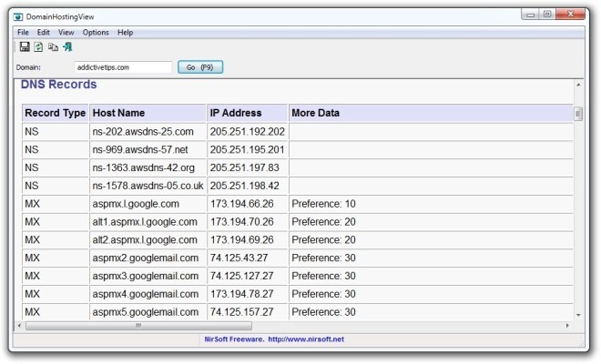
Task: Click the Refresh toolbar icon
Action: click(x=38, y=47)
